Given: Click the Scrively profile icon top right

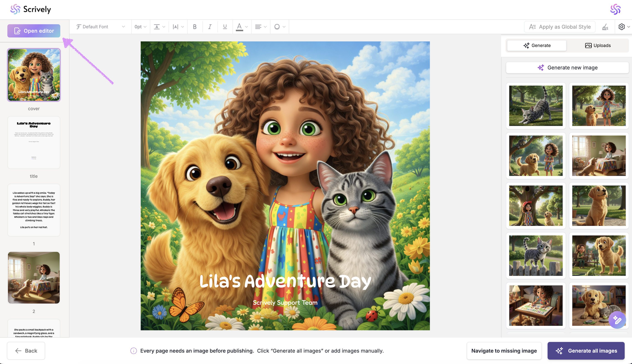Looking at the screenshot, I should coord(615,9).
